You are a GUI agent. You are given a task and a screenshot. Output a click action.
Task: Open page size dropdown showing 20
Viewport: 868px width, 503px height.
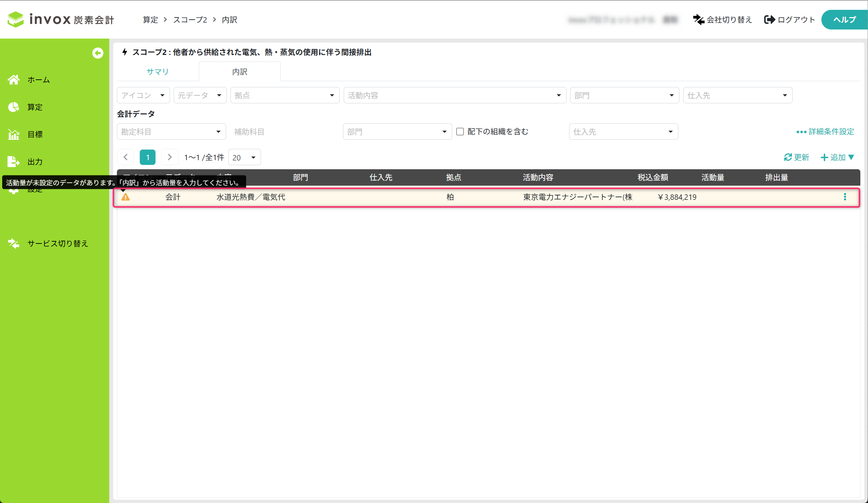coord(244,158)
